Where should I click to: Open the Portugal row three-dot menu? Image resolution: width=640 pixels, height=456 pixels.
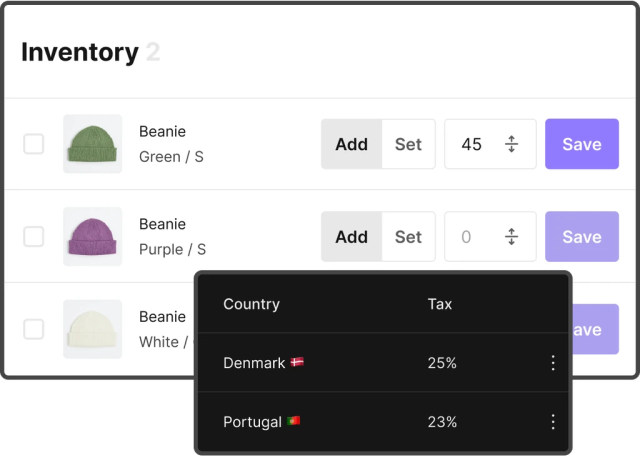(x=553, y=422)
